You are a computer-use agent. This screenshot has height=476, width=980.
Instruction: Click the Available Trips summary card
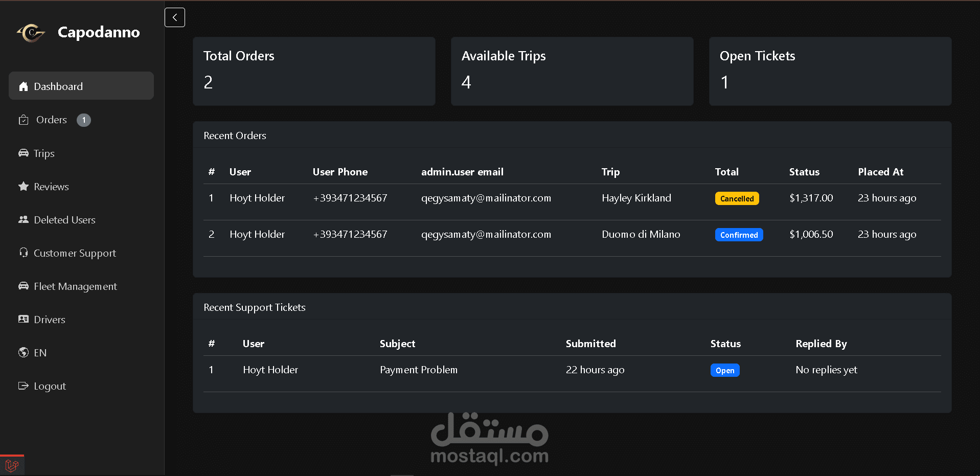tap(572, 71)
